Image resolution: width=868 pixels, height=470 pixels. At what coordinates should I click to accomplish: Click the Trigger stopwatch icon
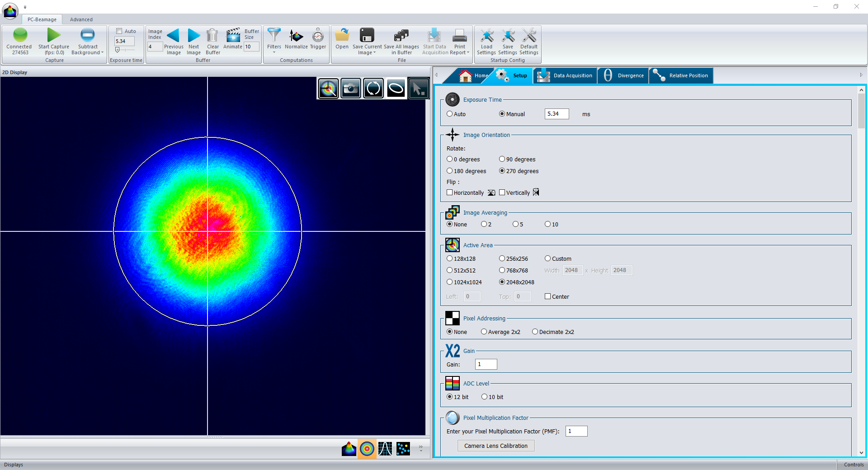tap(318, 35)
